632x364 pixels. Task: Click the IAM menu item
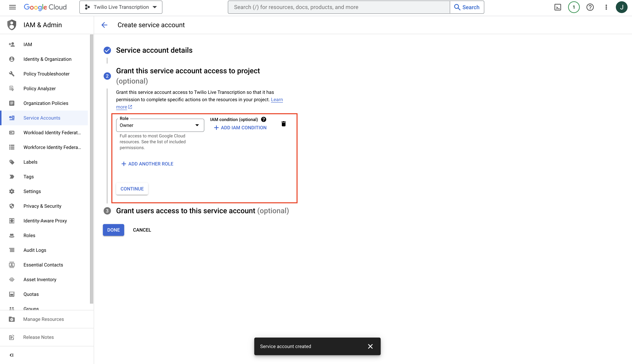(28, 44)
